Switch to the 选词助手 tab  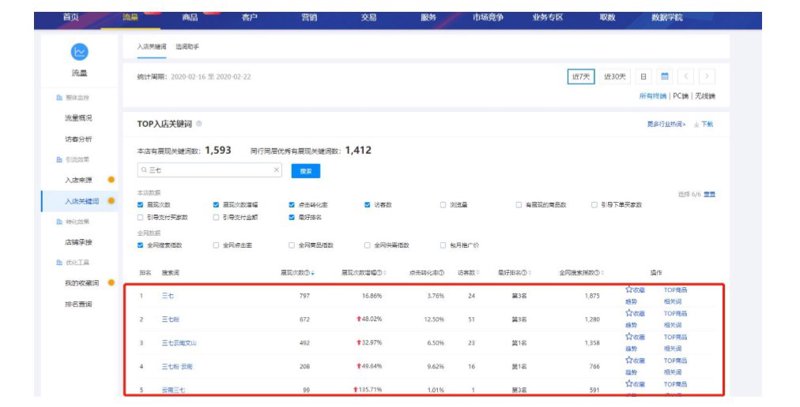pyautogui.click(x=187, y=46)
